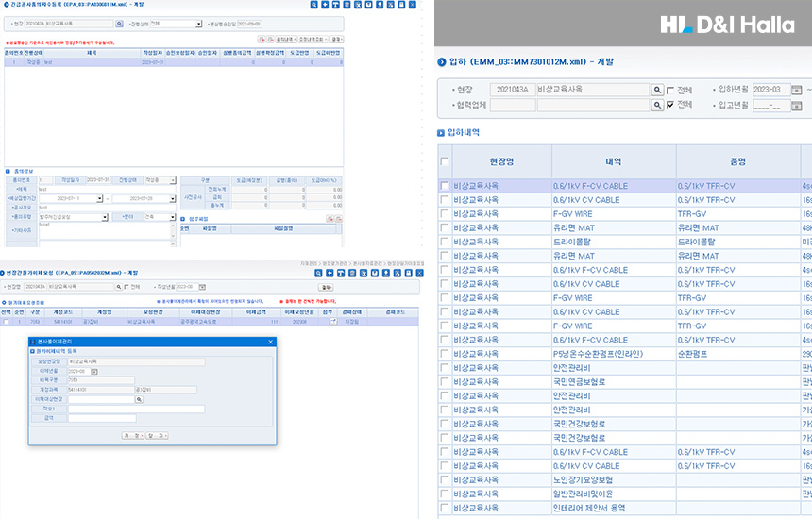Click the 닫기 button in the popup dialog
The width and height of the screenshot is (812, 519).
pos(156,435)
